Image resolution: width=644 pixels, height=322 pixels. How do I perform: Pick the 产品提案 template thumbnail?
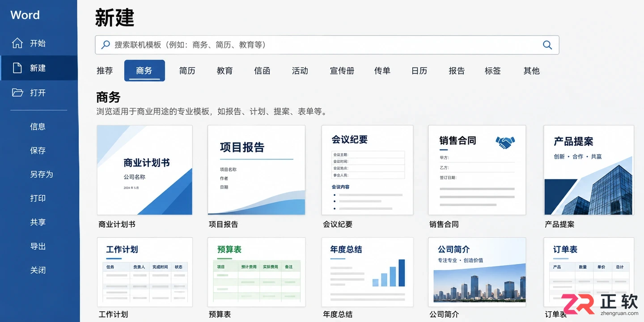589,170
